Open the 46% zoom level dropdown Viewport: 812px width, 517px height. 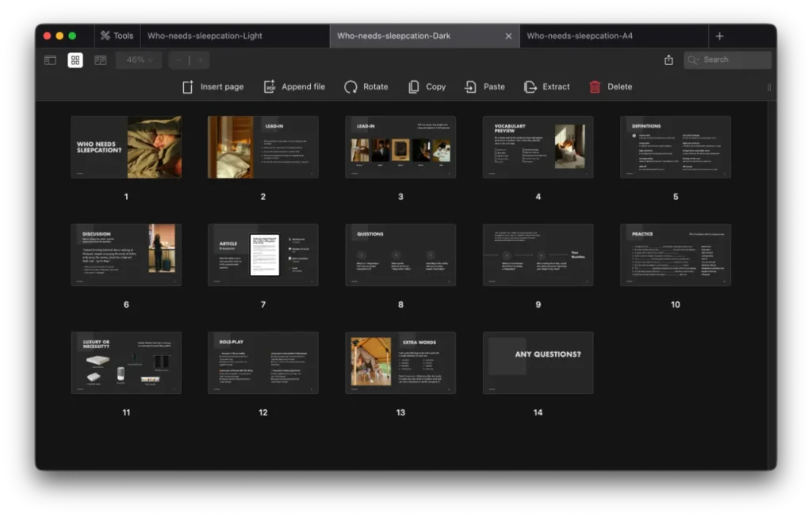139,60
